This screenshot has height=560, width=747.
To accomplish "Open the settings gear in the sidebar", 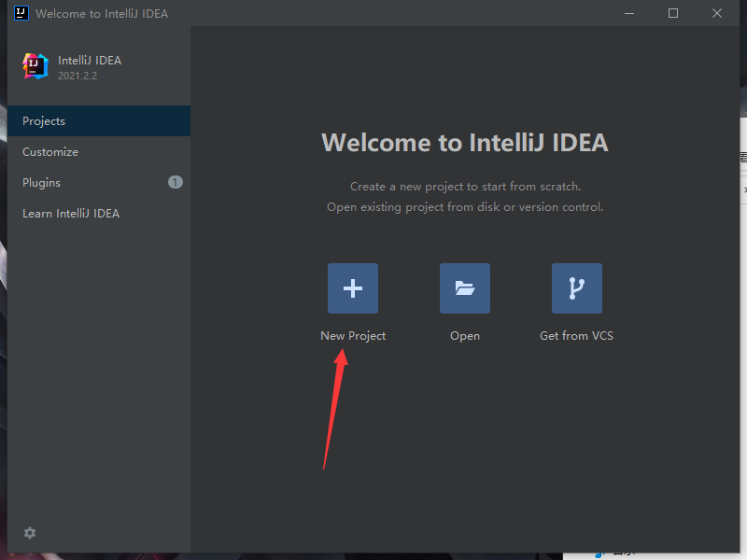I will (30, 533).
